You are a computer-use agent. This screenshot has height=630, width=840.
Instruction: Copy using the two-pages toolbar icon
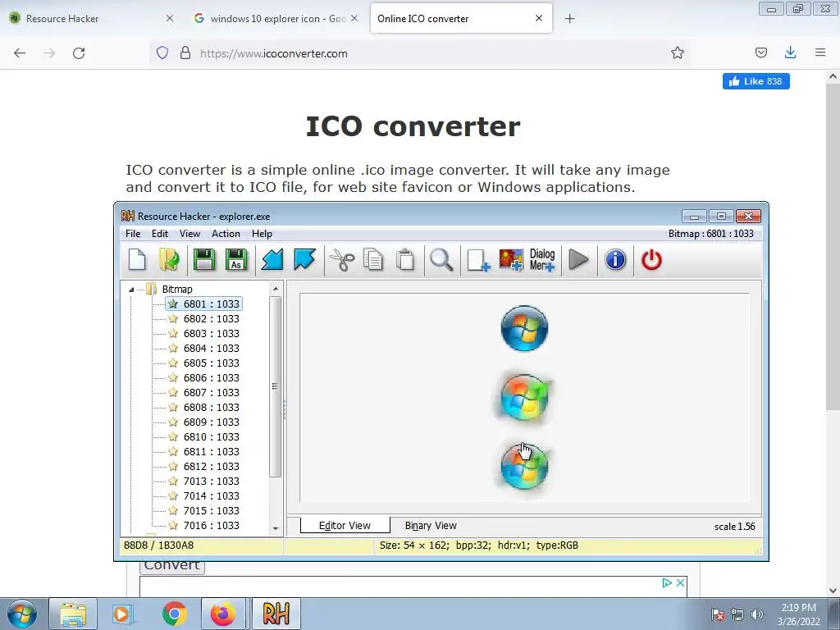373,260
